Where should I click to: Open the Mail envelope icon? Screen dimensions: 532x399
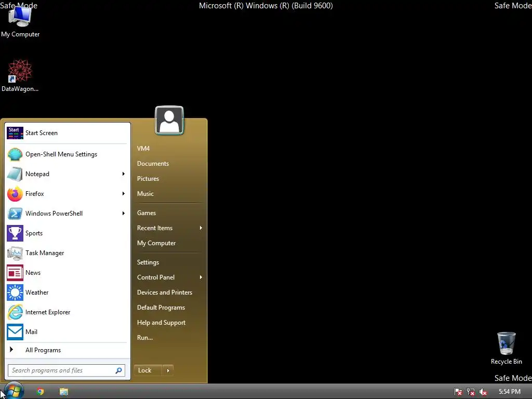click(15, 332)
